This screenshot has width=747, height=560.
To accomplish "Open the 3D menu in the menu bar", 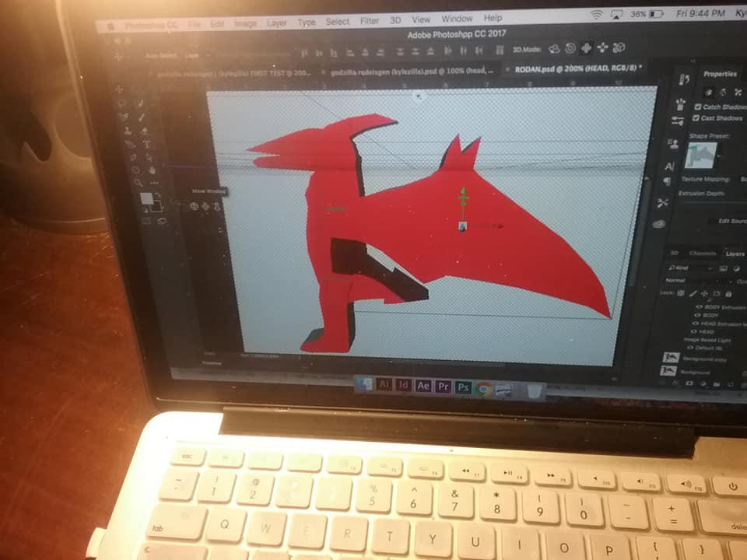I will (x=394, y=19).
